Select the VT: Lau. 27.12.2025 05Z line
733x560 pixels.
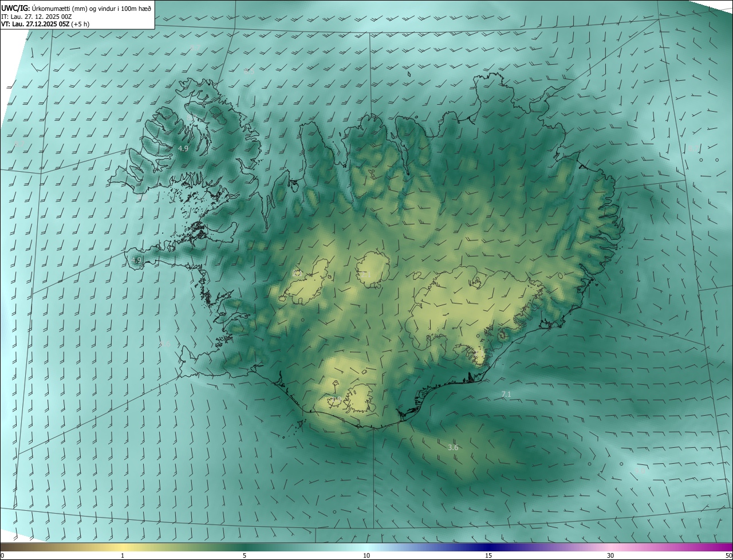45,24
